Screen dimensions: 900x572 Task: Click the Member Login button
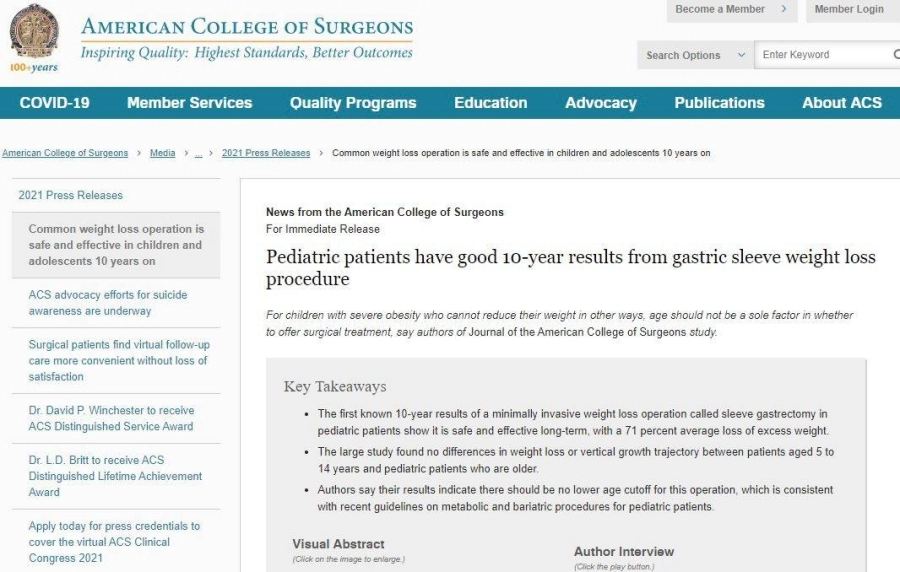tap(848, 10)
